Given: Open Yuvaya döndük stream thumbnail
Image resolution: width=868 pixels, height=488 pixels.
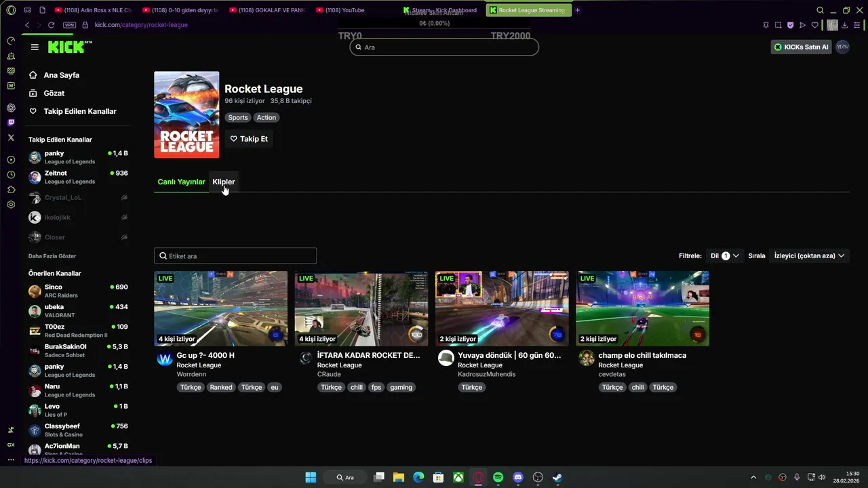Looking at the screenshot, I should tap(502, 308).
